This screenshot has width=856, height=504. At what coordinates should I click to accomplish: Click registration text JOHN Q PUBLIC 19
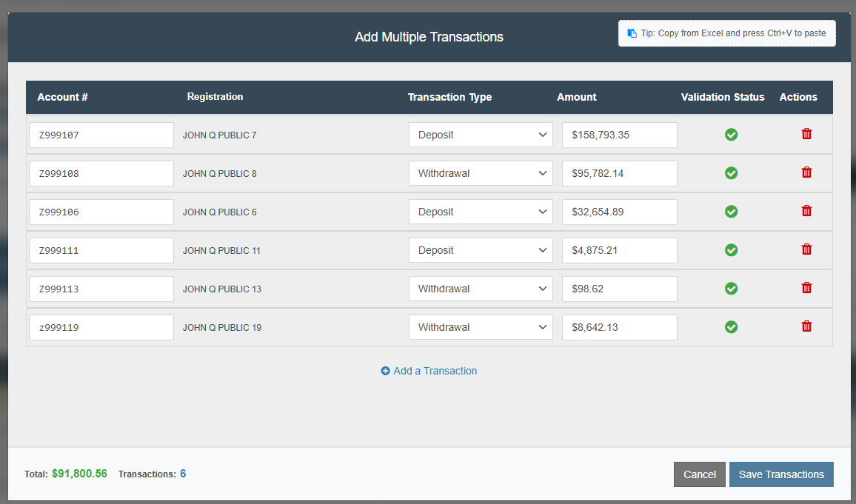(222, 328)
